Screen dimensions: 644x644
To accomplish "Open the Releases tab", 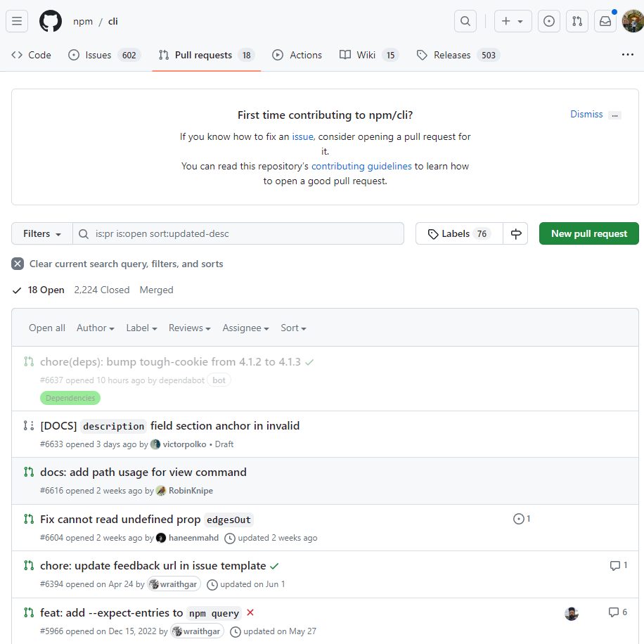I will (x=458, y=55).
